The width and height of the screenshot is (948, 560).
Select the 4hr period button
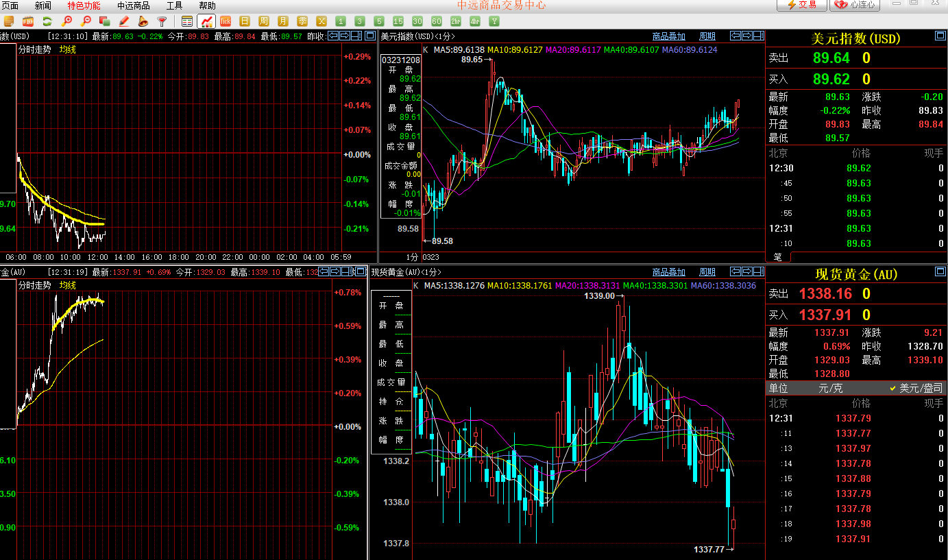[475, 21]
